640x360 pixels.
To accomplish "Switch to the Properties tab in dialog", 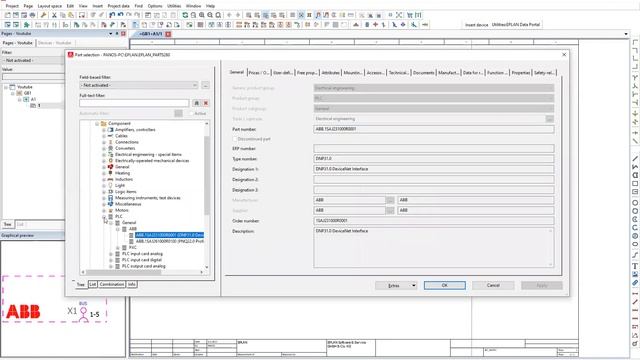I will coord(520,73).
